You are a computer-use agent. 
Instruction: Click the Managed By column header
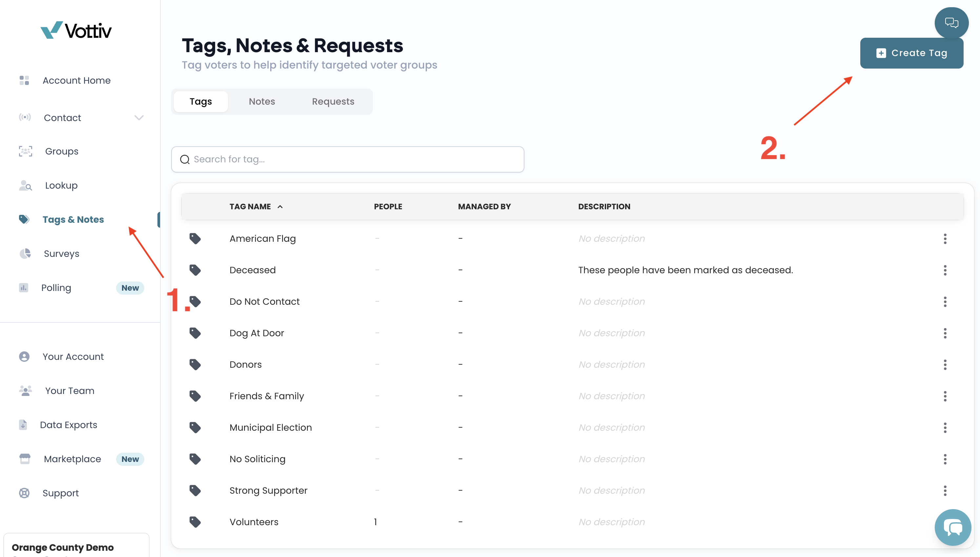(484, 207)
